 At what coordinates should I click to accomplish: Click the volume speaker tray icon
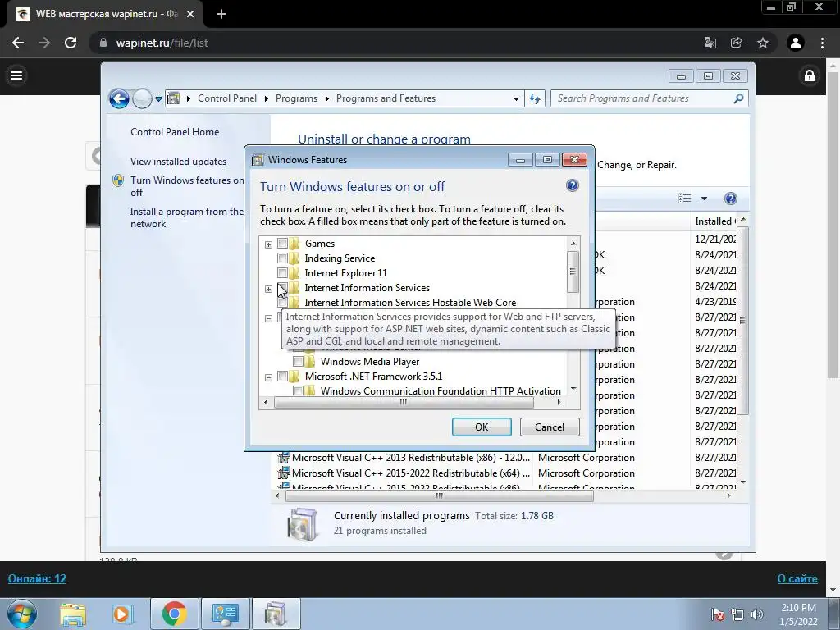757,614
